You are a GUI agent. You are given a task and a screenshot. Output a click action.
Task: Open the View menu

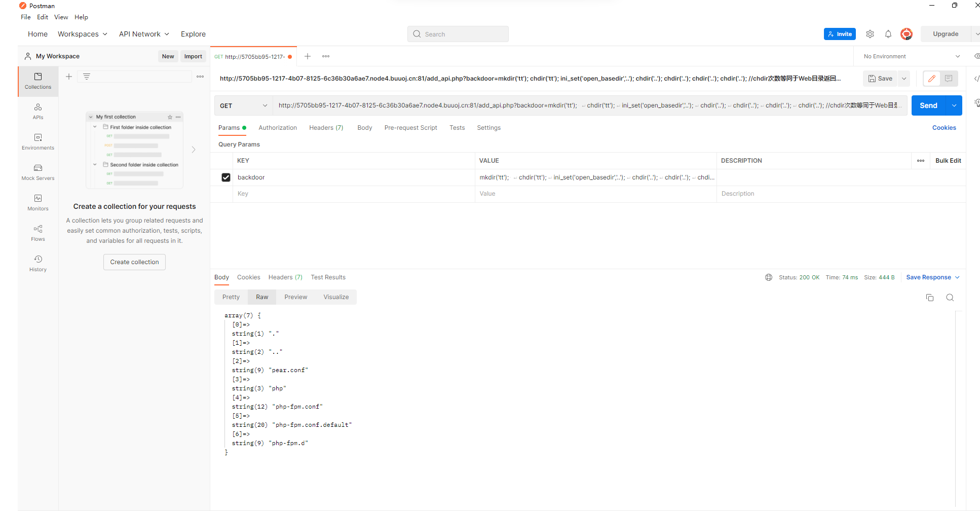tap(61, 17)
